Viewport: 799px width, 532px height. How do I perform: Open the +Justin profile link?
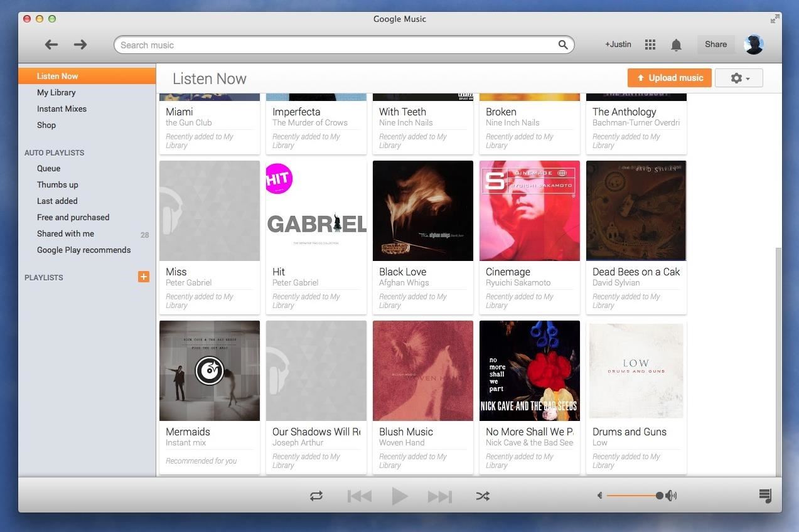pyautogui.click(x=618, y=44)
